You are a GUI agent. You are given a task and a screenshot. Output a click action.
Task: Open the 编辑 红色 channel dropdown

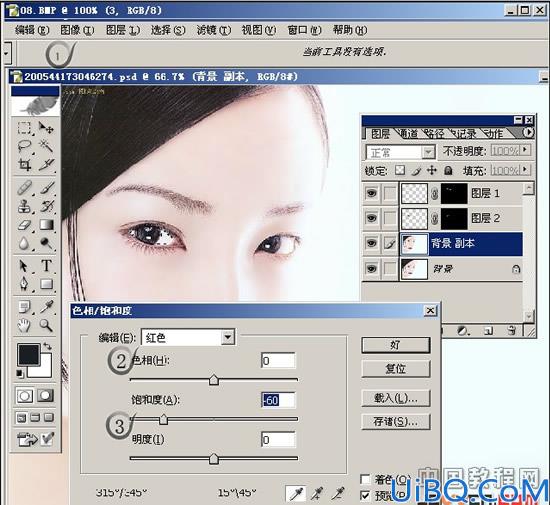pyautogui.click(x=188, y=338)
